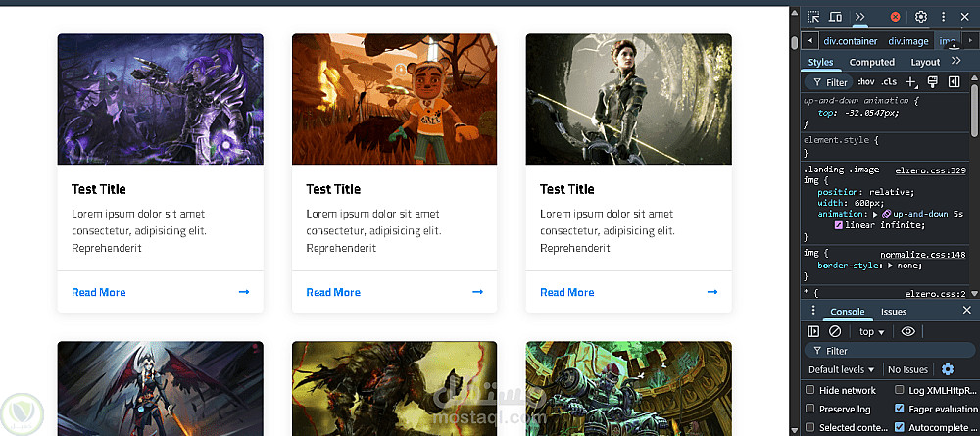Show more Styles sidebar tabs

(x=955, y=61)
